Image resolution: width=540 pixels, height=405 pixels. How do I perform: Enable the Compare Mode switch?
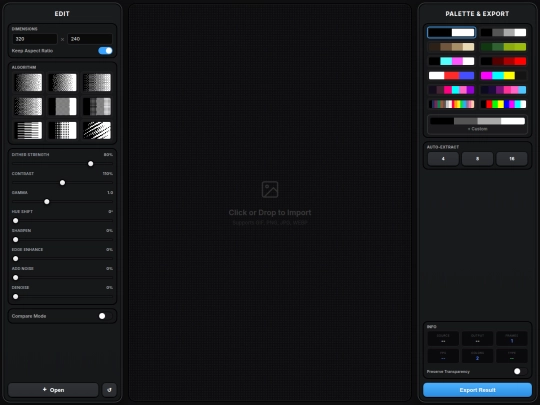click(x=105, y=316)
